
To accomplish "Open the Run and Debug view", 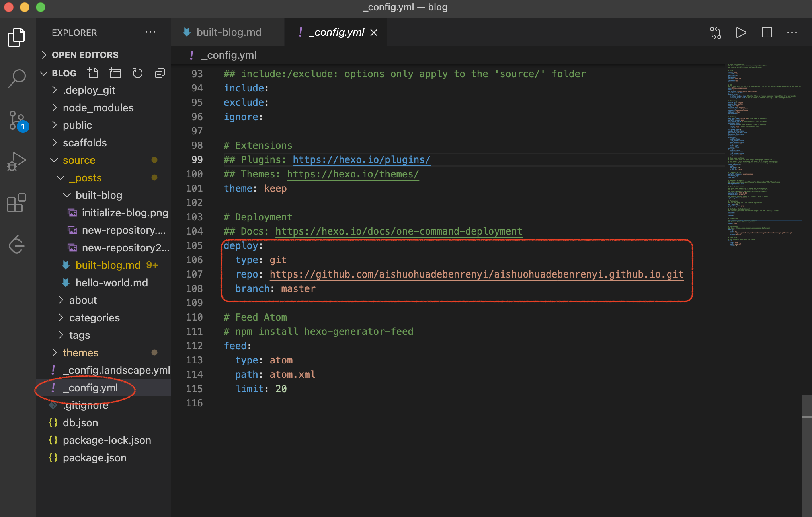I will (x=17, y=161).
